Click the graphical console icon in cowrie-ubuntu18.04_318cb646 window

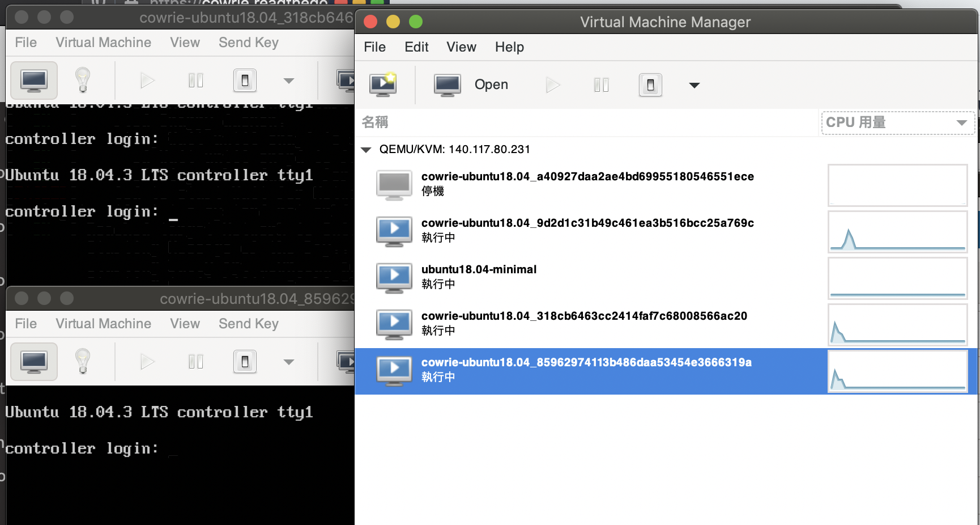pyautogui.click(x=33, y=80)
